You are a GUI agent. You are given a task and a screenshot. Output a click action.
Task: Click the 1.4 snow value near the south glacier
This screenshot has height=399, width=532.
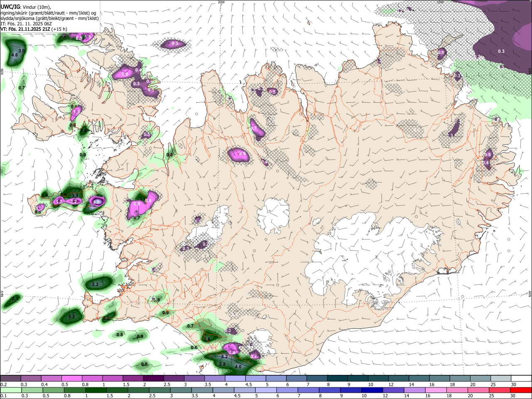point(232,352)
